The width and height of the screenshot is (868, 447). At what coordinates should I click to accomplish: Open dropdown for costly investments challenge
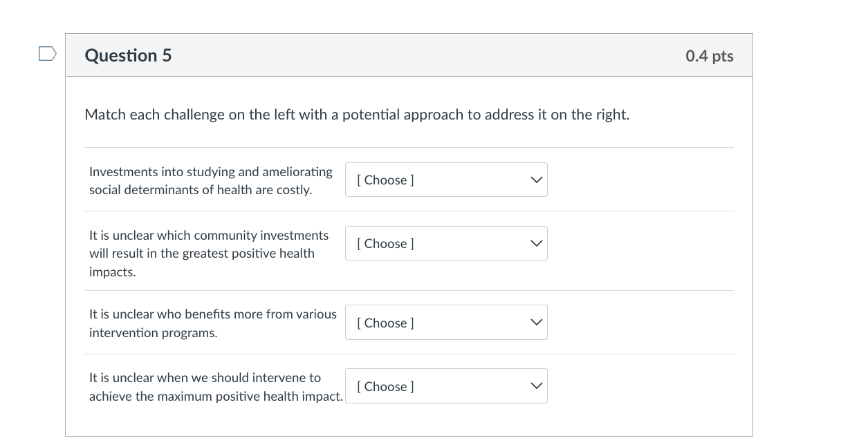[446, 180]
